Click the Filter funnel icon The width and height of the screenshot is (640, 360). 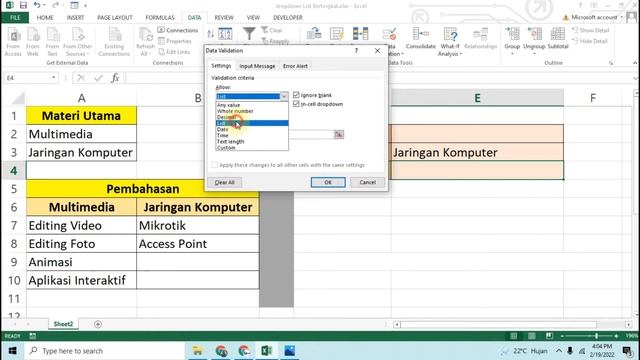249,34
